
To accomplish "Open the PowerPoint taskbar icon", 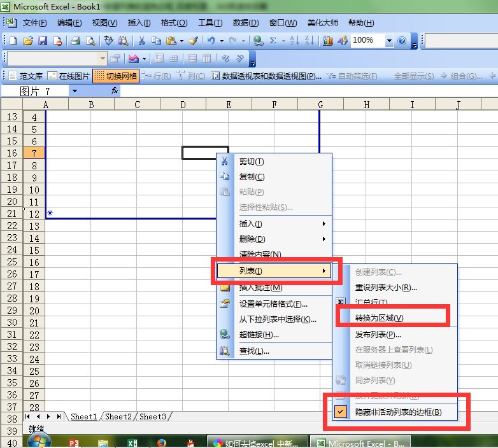I will click(x=74, y=442).
